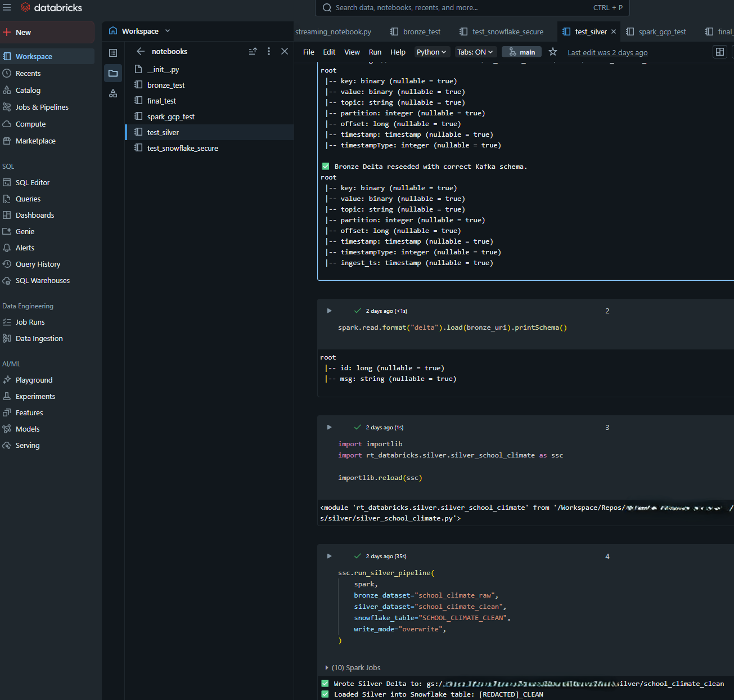Click the sort icon in notebooks panel header
The image size is (734, 700).
click(253, 51)
